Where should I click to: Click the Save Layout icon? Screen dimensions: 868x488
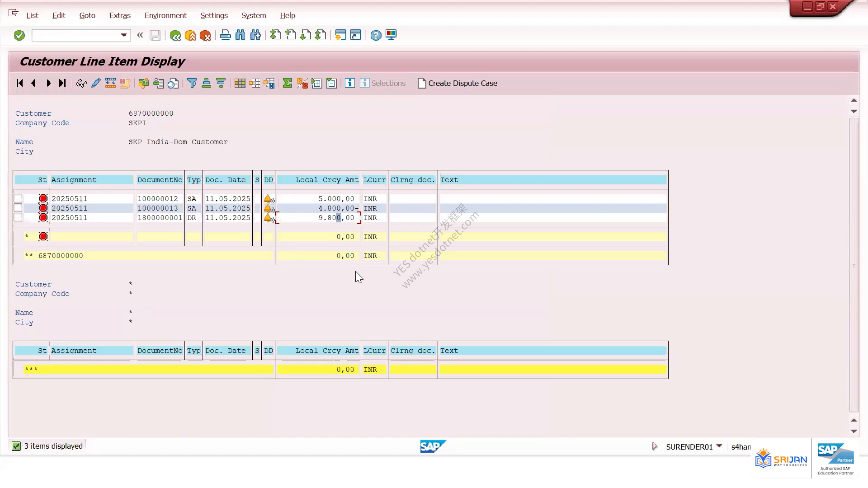tap(269, 83)
